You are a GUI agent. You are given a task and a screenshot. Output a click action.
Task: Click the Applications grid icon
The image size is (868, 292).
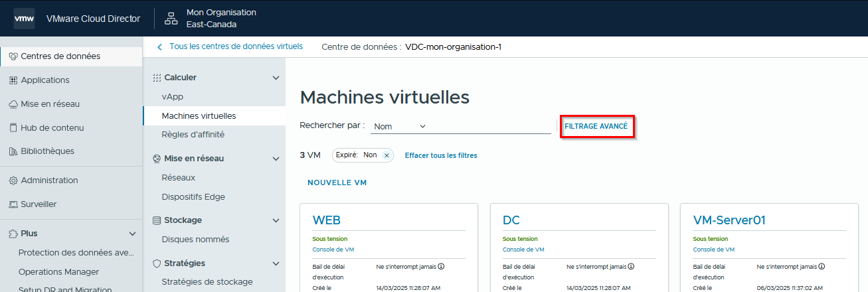point(13,80)
